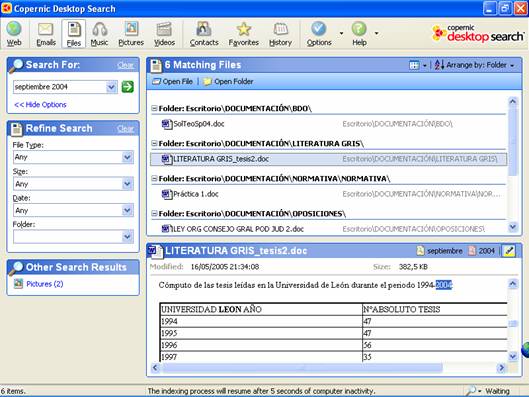Viewport: 529px width, 397px height.
Task: Expand the Help dropdown arrow
Action: pos(377,33)
